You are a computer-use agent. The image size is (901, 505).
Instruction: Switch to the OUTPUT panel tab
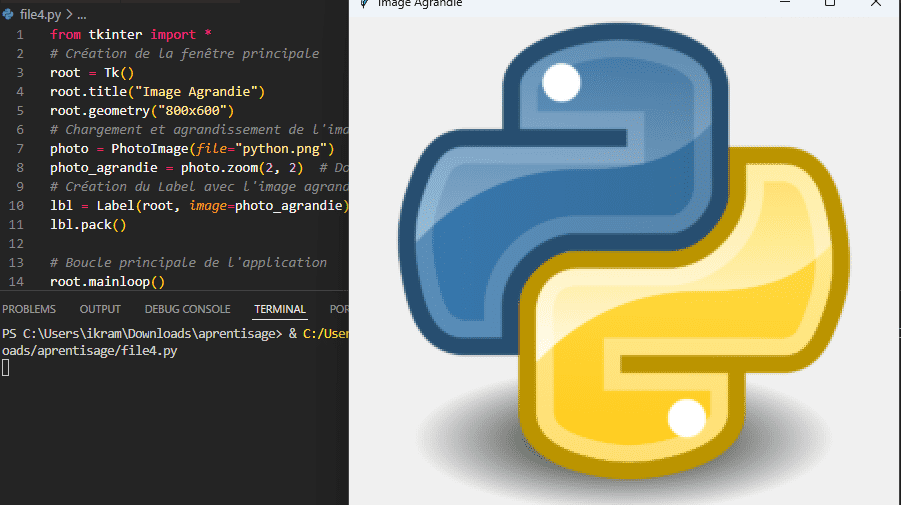click(100, 309)
